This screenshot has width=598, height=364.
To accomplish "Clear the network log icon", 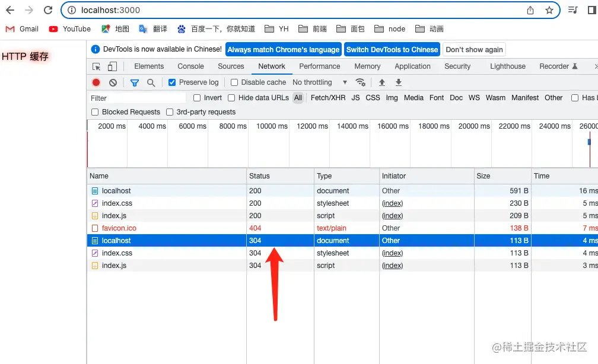I will 113,83.
